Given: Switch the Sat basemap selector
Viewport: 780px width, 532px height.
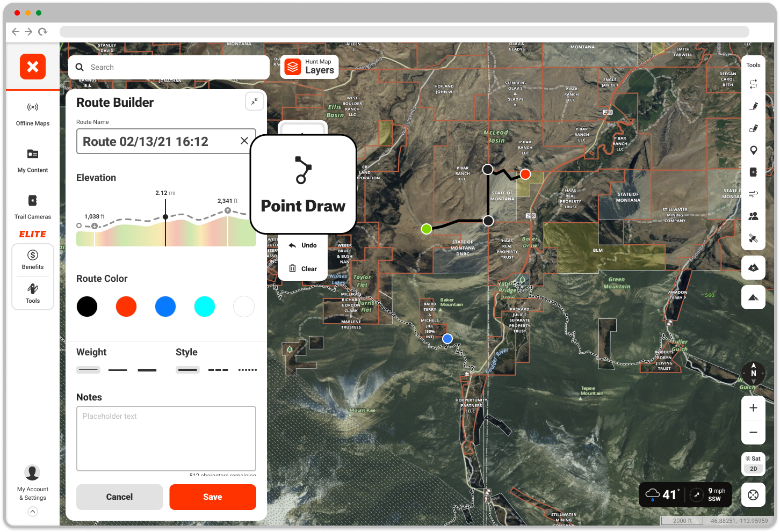Looking at the screenshot, I should point(753,458).
